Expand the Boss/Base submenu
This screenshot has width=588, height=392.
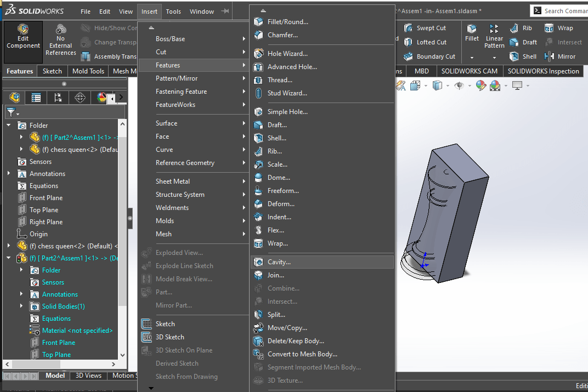193,38
